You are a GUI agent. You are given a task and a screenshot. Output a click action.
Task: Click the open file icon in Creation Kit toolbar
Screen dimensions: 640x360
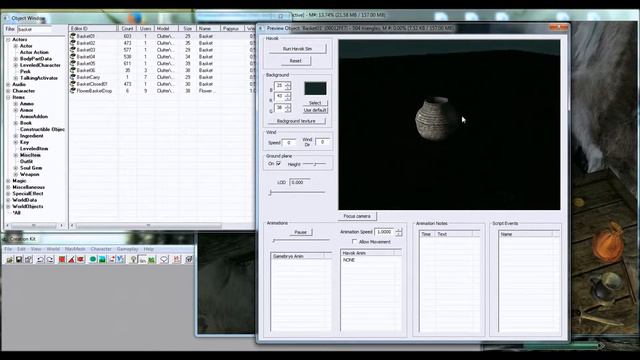[9, 259]
